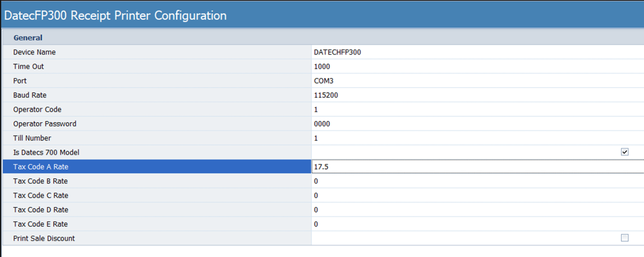The height and width of the screenshot is (257, 644).
Task: Uncheck the Is Datecs 700 Model checkbox
Action: pyautogui.click(x=624, y=152)
